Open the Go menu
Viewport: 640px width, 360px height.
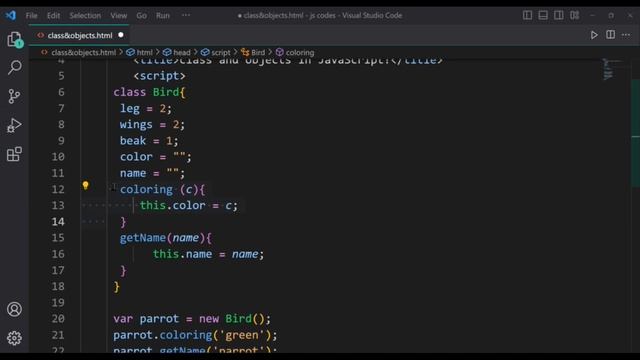point(142,16)
